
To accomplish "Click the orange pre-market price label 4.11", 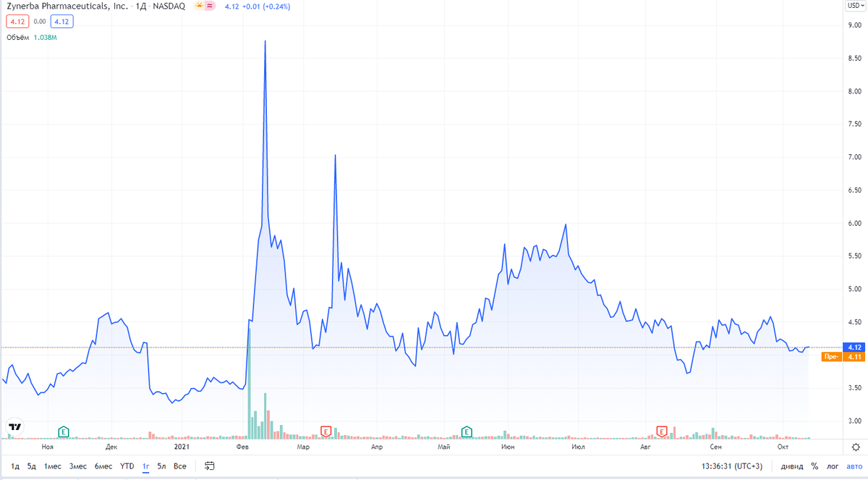I will 854,356.
